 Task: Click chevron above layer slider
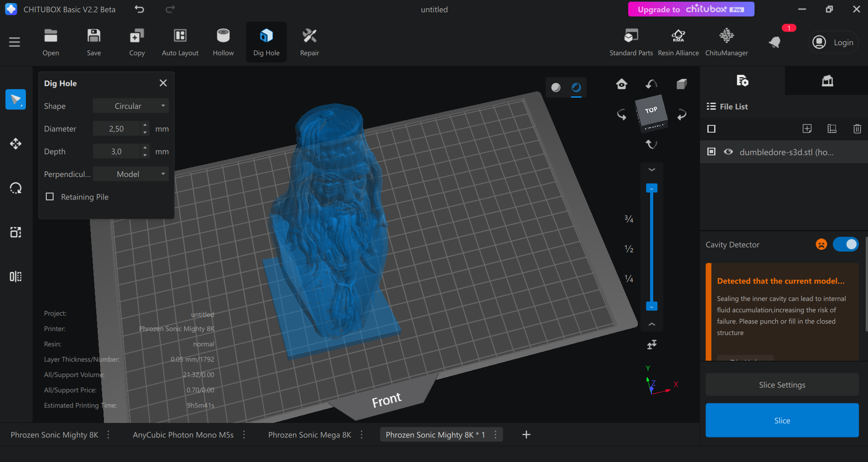click(x=651, y=169)
